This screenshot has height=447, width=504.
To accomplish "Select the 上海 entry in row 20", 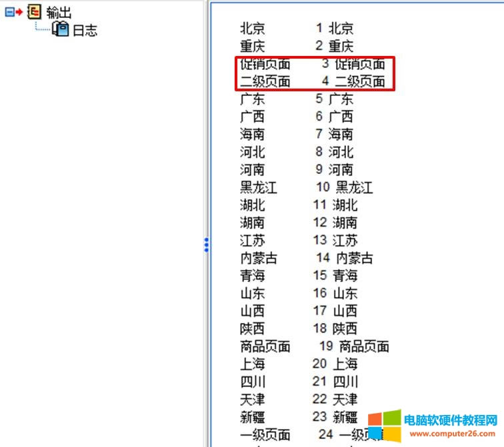I will [x=253, y=364].
